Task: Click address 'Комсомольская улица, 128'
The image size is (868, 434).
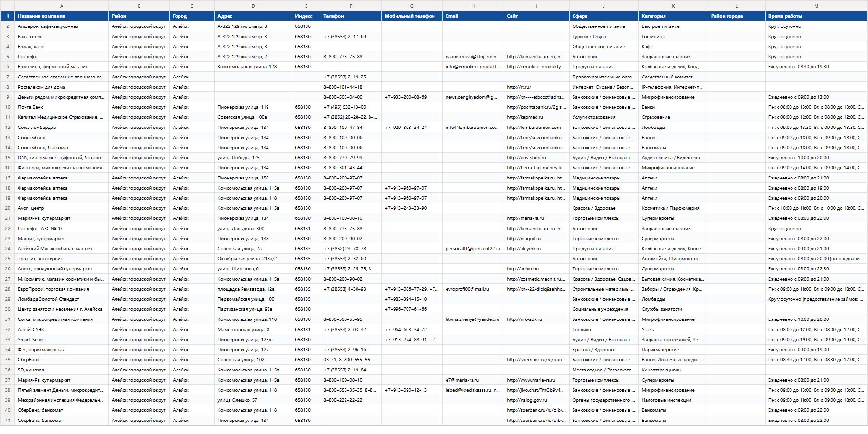Action: click(253, 67)
